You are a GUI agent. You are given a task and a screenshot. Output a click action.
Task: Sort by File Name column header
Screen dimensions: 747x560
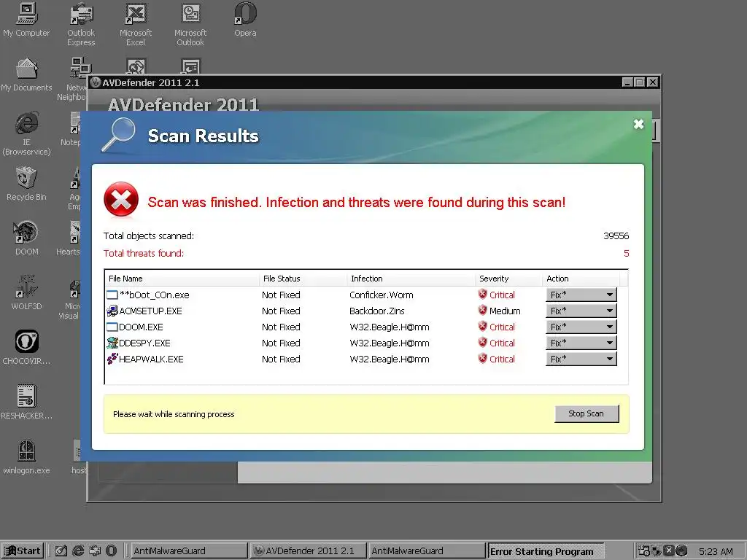pyautogui.click(x=182, y=279)
